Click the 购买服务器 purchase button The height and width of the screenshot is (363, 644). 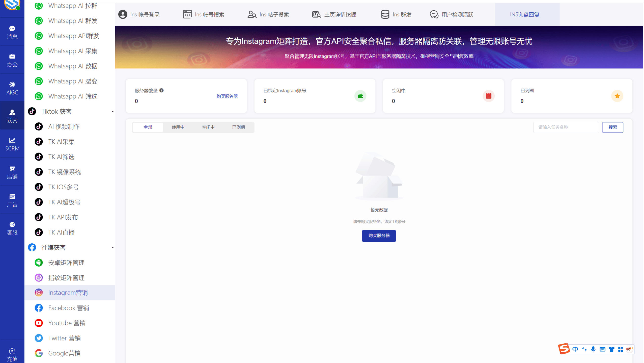pyautogui.click(x=379, y=236)
